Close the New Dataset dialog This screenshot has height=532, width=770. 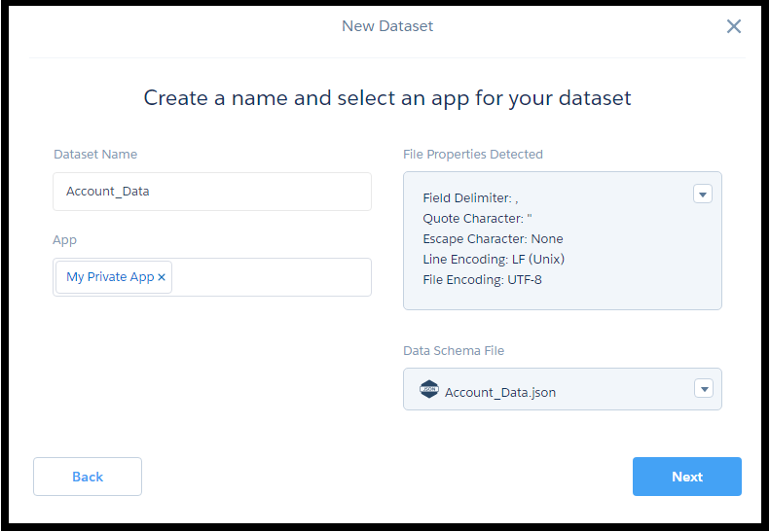click(734, 26)
